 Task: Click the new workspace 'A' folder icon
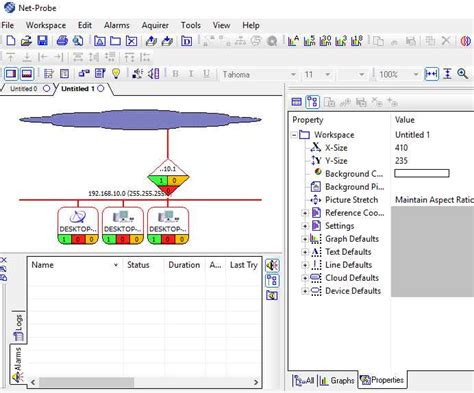[100, 41]
